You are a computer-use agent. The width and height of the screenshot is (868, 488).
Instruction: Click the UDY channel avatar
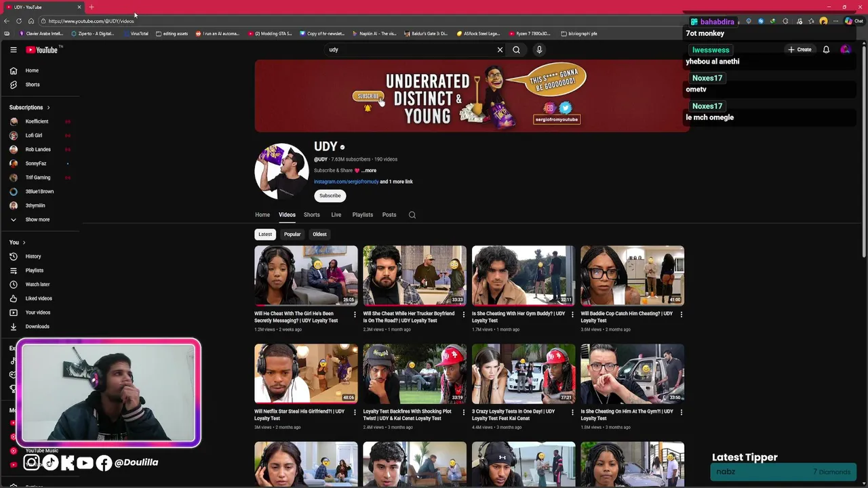pyautogui.click(x=281, y=171)
